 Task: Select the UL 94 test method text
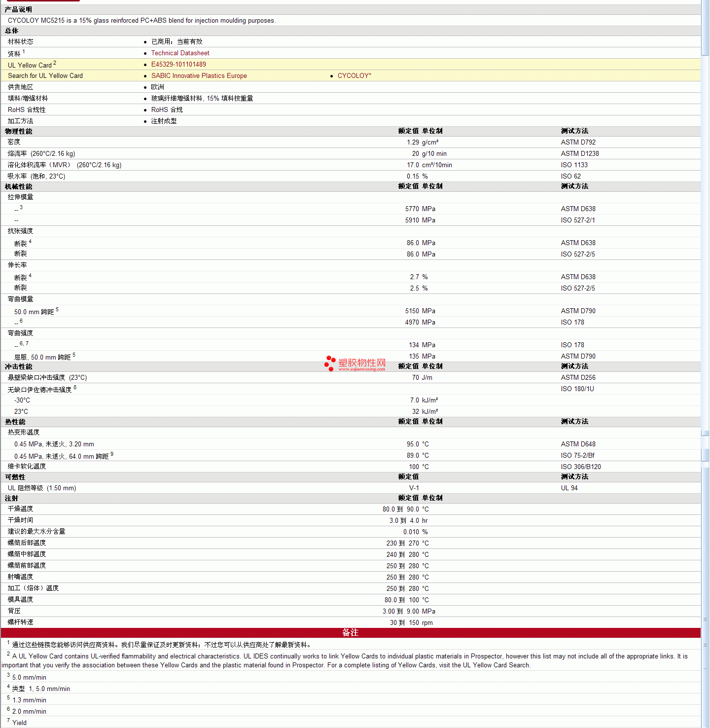[x=569, y=488]
